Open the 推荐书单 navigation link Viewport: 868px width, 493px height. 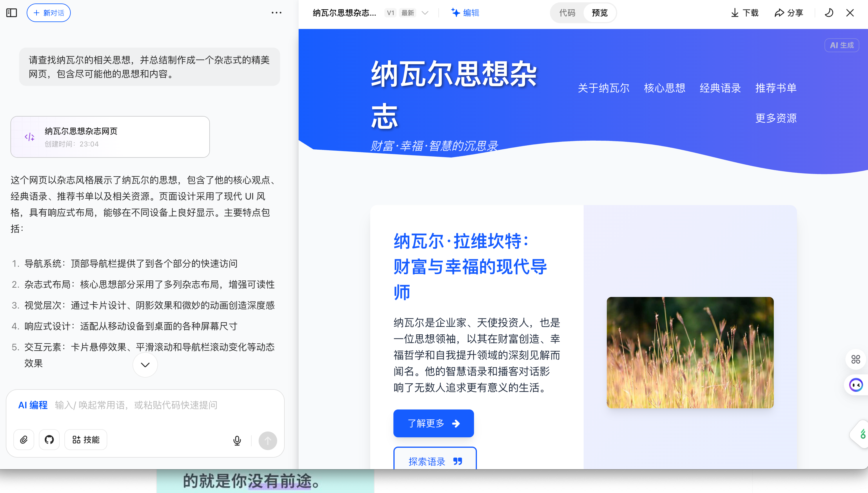click(776, 88)
